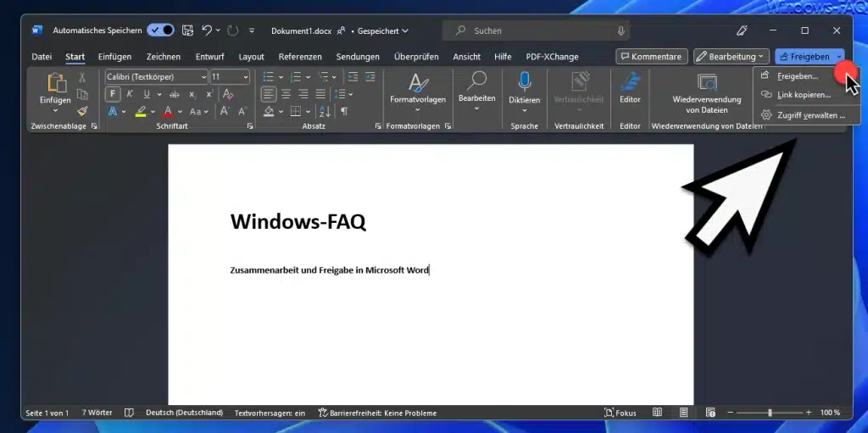Toggle the paragraph marks ¶ icon
This screenshot has width=868, height=433.
(x=344, y=111)
